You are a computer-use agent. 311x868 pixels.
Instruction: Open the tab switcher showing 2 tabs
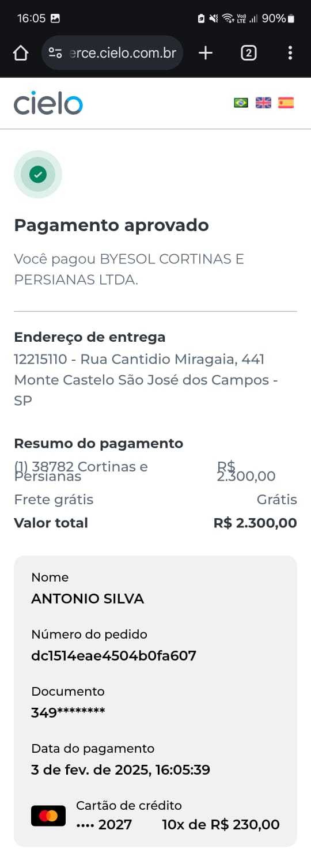pyautogui.click(x=248, y=53)
